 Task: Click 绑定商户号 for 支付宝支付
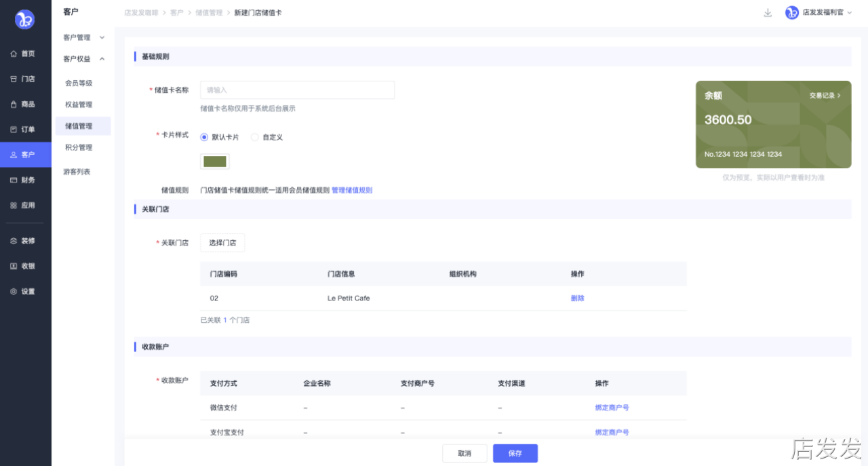click(x=612, y=432)
